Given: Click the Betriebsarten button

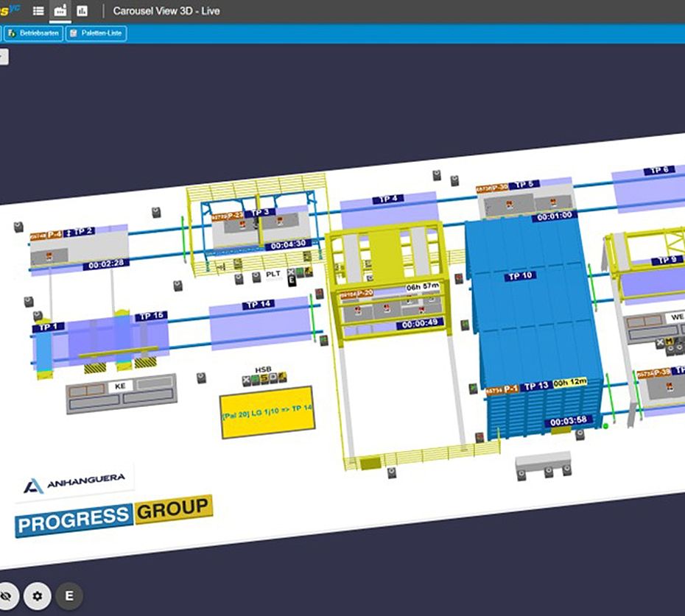Looking at the screenshot, I should 34,33.
